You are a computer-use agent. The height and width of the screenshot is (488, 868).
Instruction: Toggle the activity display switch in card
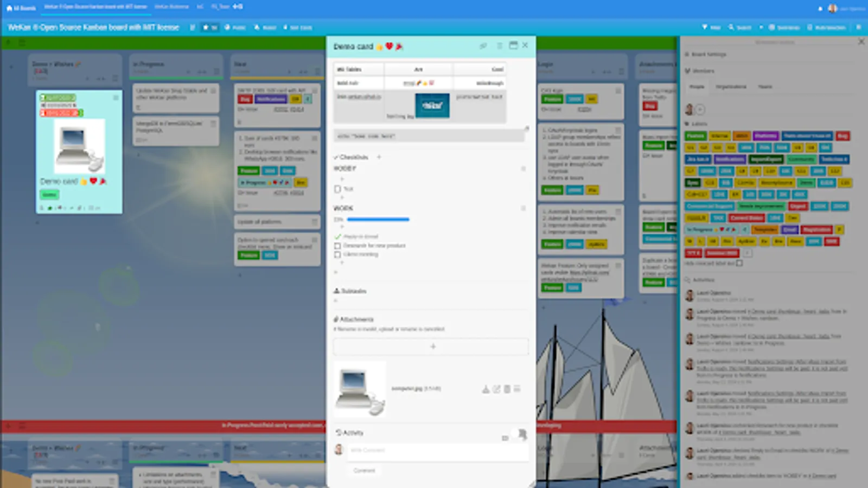click(518, 434)
